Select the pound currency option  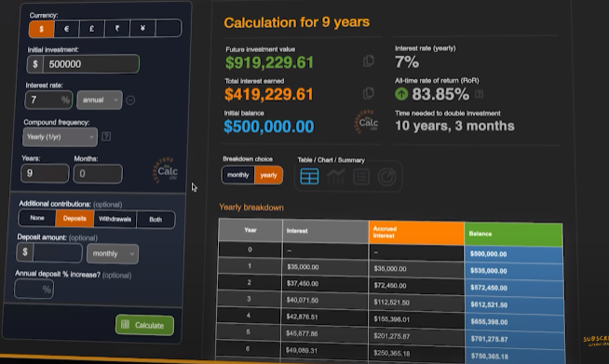pos(91,29)
